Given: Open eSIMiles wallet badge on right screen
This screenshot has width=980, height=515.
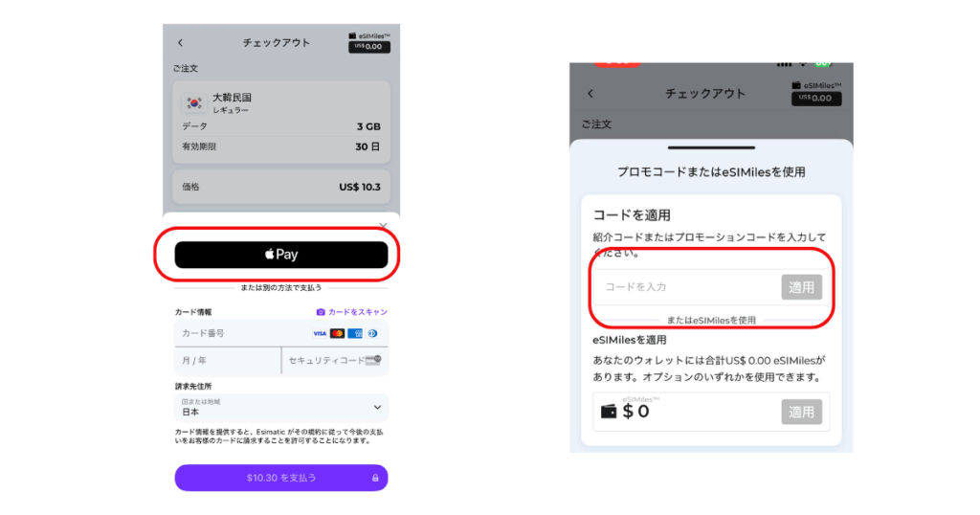Looking at the screenshot, I should point(816,93).
